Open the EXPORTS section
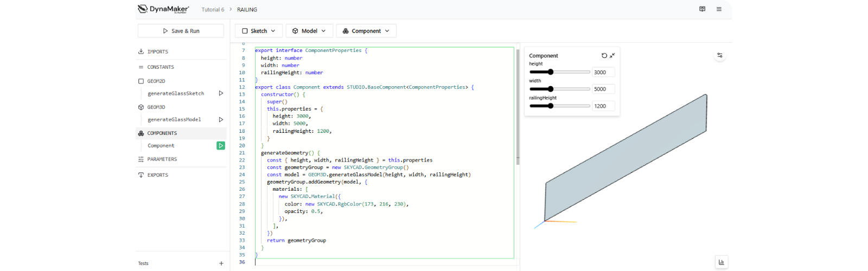868x271 pixels. tap(158, 175)
